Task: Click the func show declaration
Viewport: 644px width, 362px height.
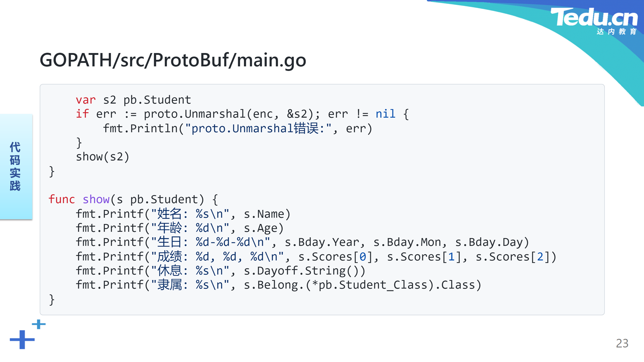Action: click(x=133, y=199)
